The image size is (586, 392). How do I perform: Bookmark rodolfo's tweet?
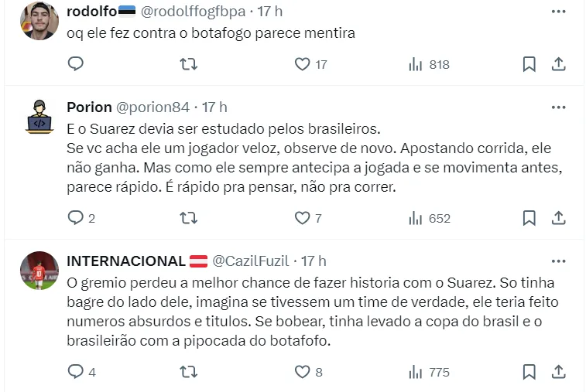pyautogui.click(x=529, y=64)
